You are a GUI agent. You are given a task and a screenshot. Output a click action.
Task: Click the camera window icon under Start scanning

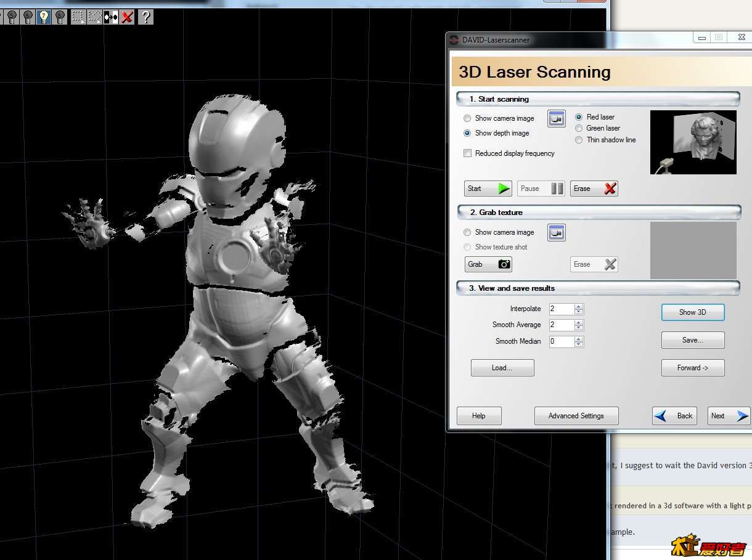click(557, 118)
